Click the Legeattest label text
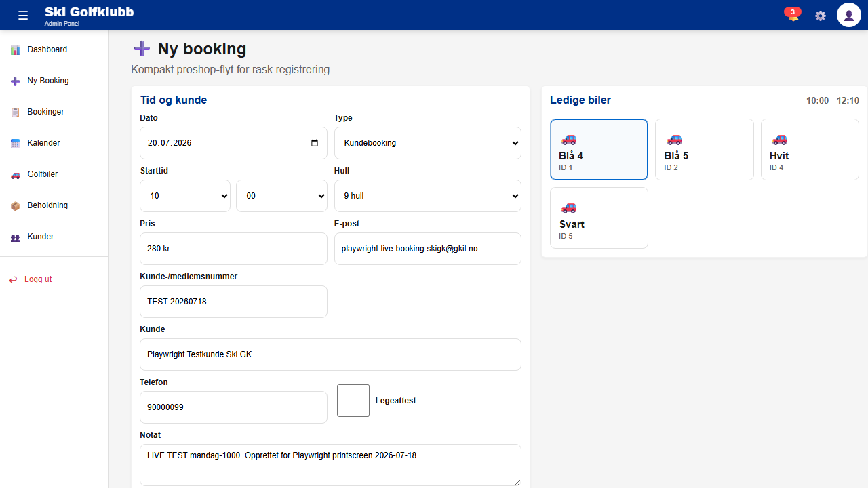Viewport: 868px width, 488px height. 396,401
